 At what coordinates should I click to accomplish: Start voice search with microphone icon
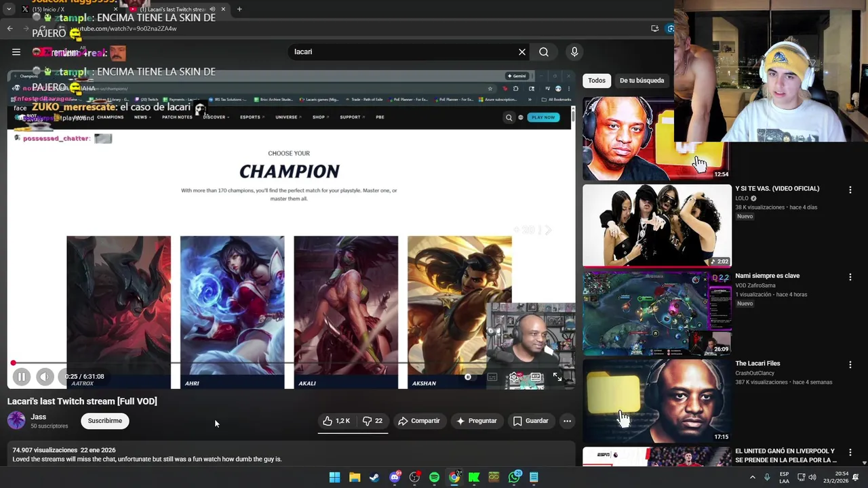[574, 52]
